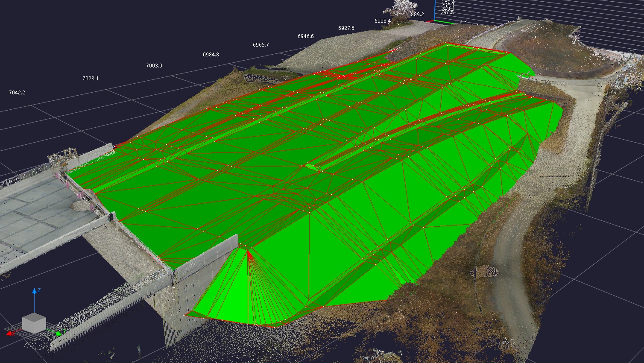Select the small green triangle at mesh center
The width and height of the screenshot is (644, 363).
coord(313,167)
